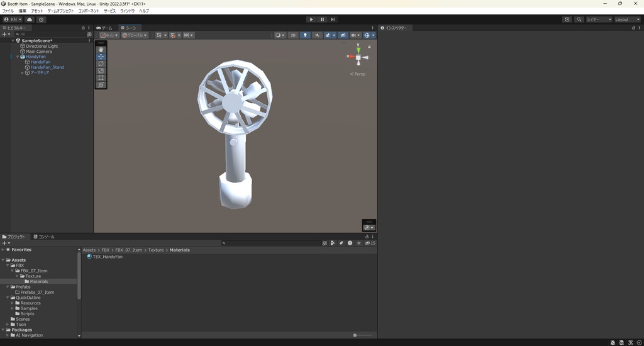Image resolution: width=644 pixels, height=346 pixels.
Task: Open the draw mode shading dropdown
Action: coord(280,35)
